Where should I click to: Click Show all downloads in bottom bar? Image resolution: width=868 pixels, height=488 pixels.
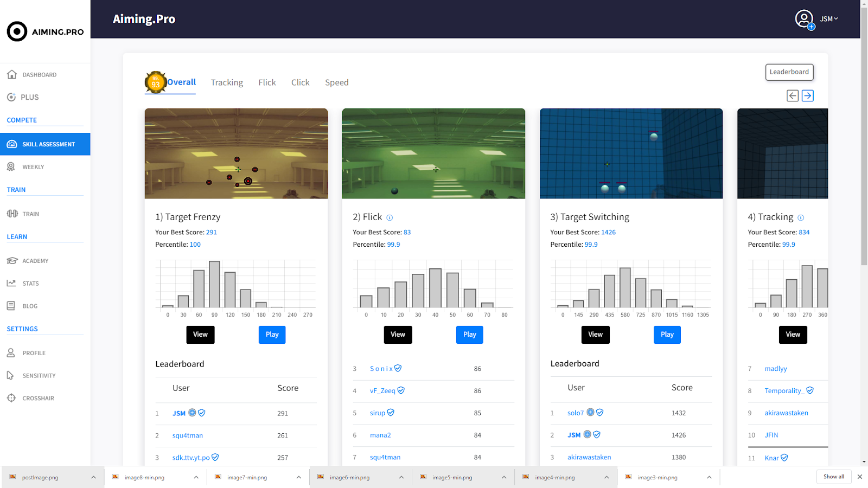coord(833,477)
